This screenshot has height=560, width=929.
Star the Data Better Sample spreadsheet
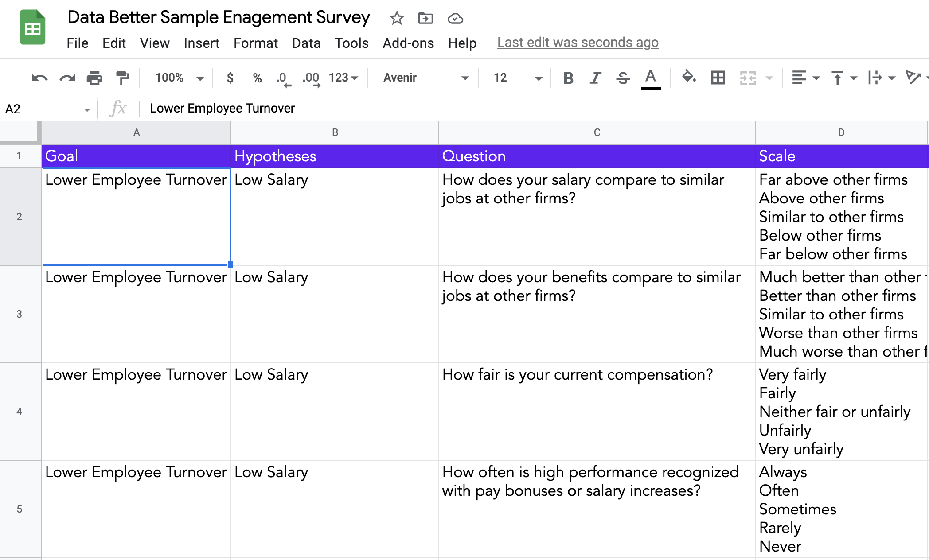click(396, 19)
